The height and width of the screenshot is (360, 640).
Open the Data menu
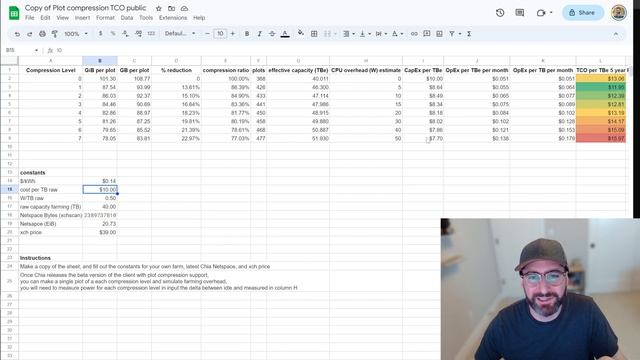pyautogui.click(x=127, y=18)
